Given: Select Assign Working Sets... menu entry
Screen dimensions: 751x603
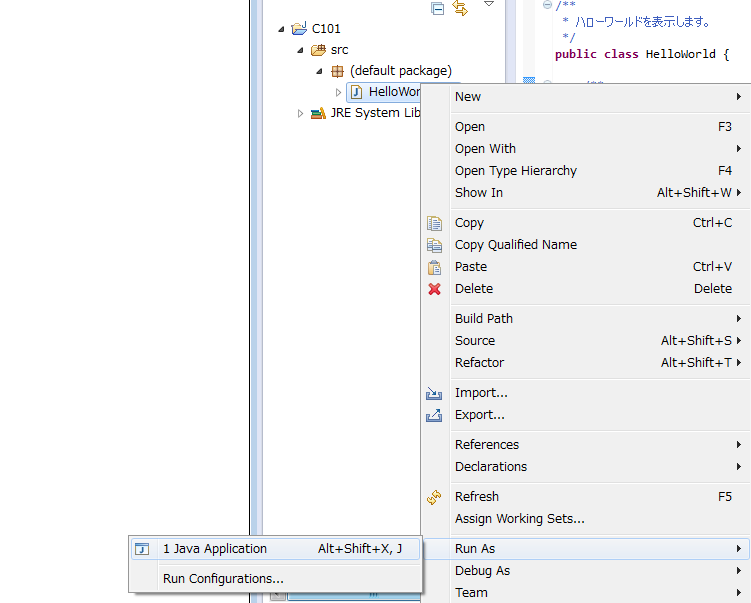Looking at the screenshot, I should [519, 519].
